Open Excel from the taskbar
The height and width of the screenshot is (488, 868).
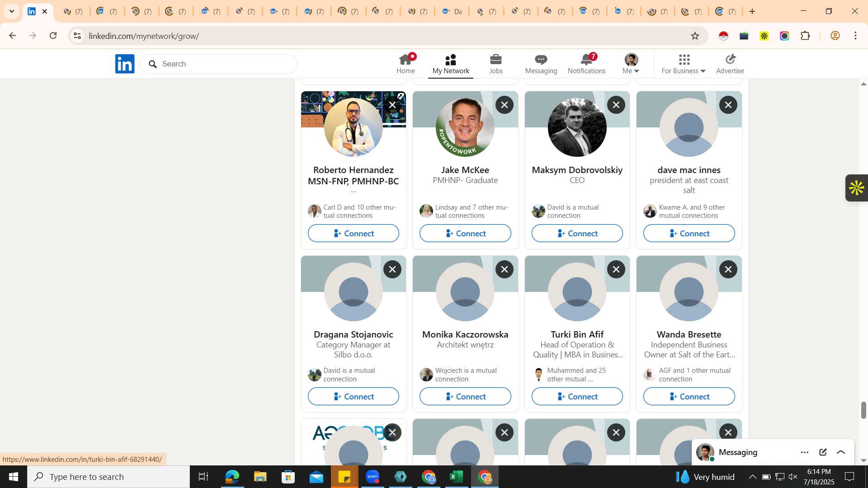tap(457, 477)
